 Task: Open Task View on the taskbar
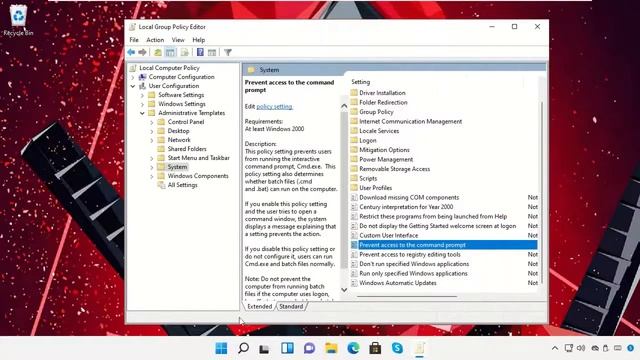[x=264, y=348]
